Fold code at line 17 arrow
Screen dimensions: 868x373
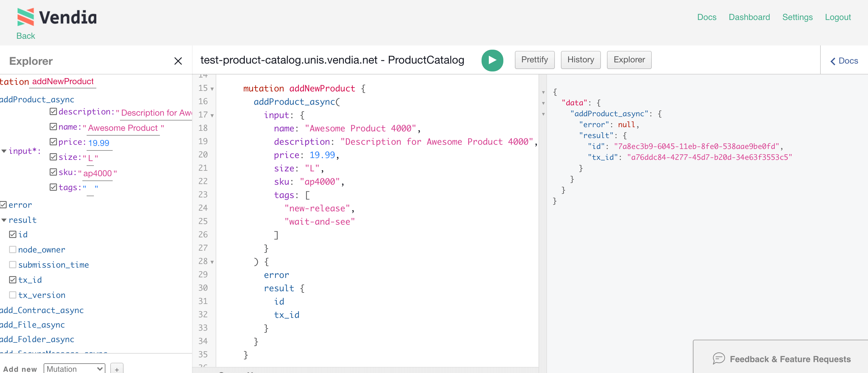pos(212,116)
